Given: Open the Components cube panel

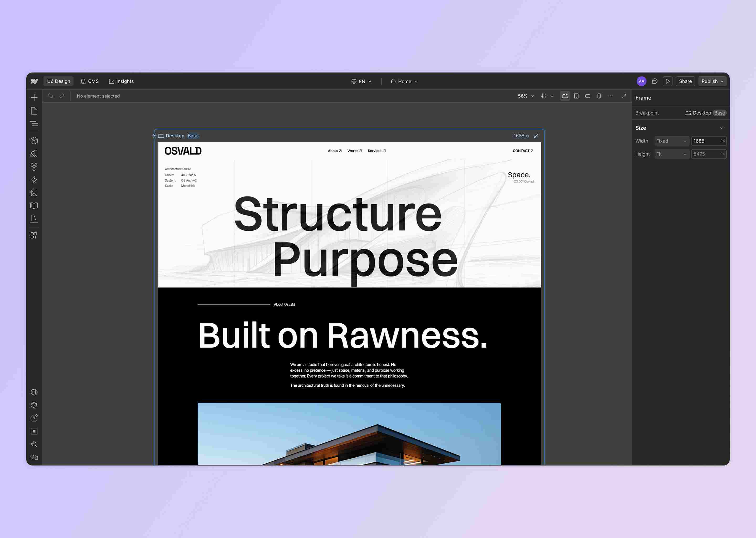Looking at the screenshot, I should click(x=34, y=141).
